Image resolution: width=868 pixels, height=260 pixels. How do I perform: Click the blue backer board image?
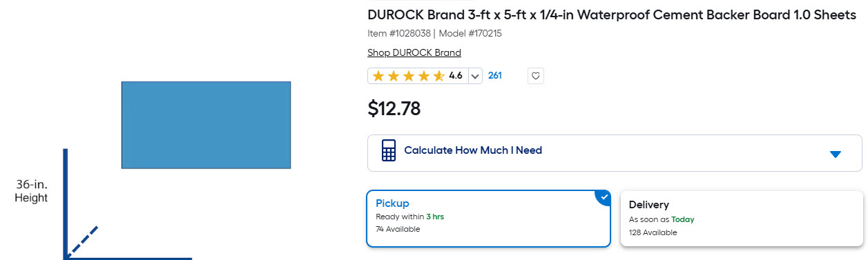pos(206,125)
